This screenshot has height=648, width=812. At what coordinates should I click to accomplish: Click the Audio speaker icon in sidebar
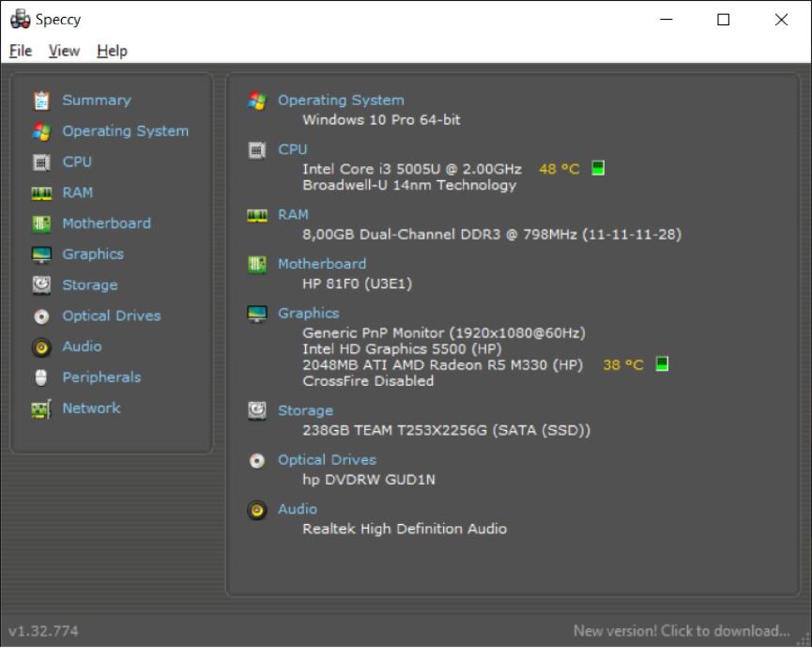click(x=41, y=347)
